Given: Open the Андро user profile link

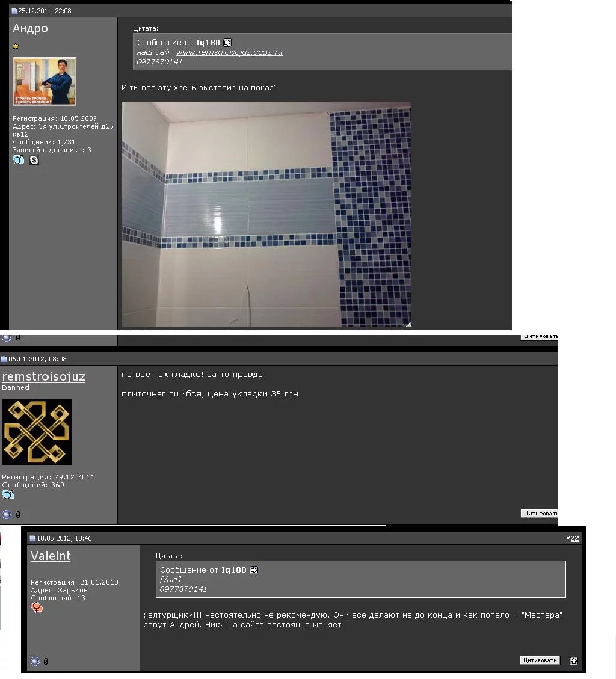Looking at the screenshot, I should pyautogui.click(x=30, y=29).
